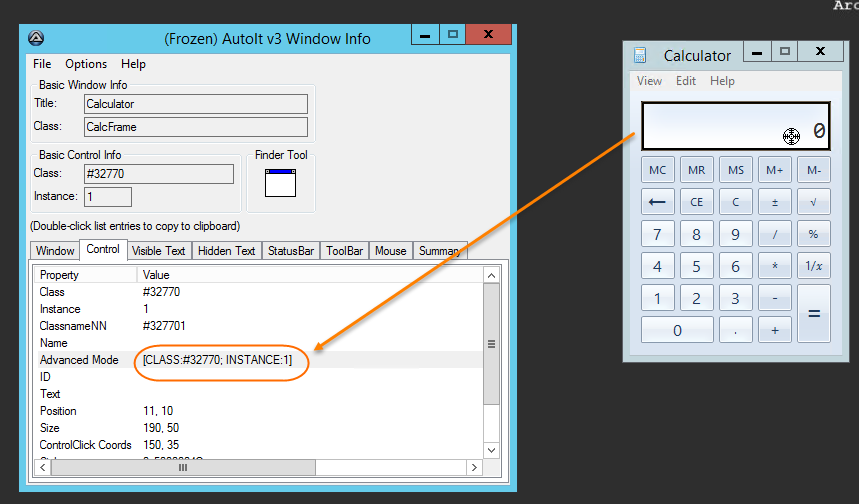
Task: Click digit 5 on Calculator
Action: 697,266
